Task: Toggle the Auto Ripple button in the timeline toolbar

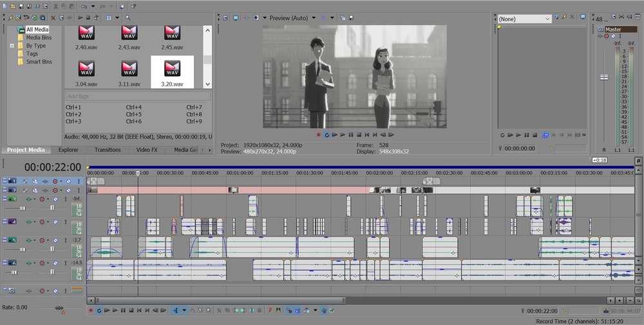Action: coord(307,311)
